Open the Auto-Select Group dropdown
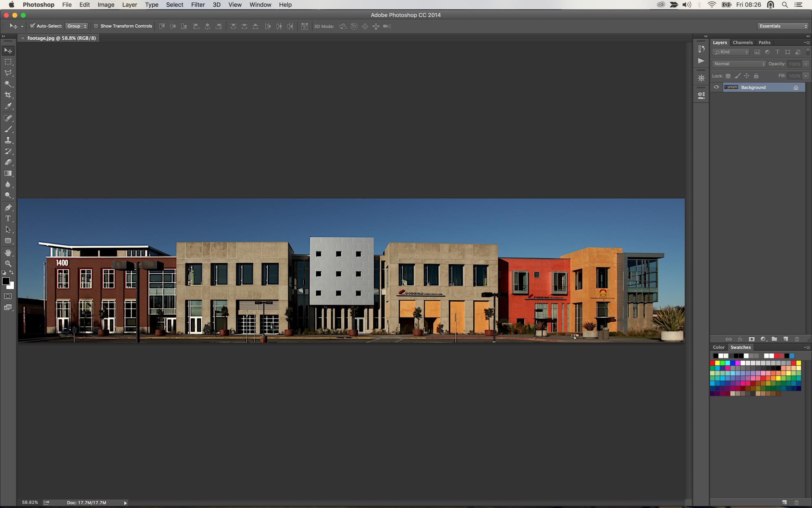Screen dimensions: 812x508 [x=77, y=26]
